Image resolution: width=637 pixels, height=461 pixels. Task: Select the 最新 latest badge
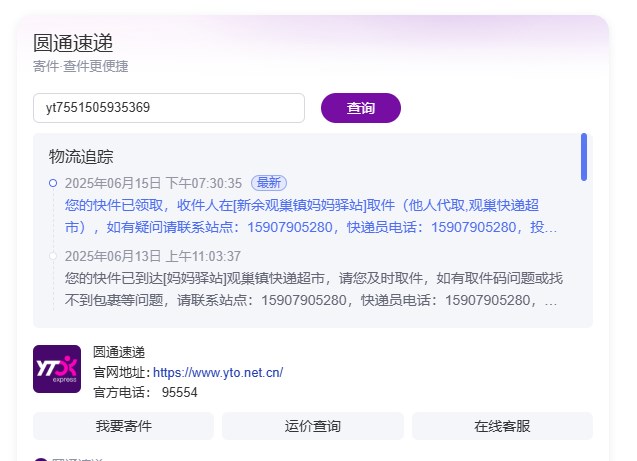tap(269, 183)
